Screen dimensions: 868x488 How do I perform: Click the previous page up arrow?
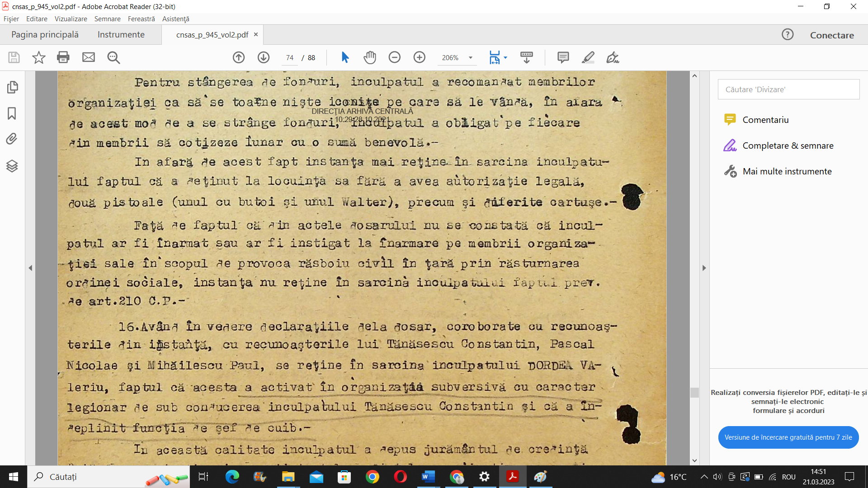click(239, 57)
